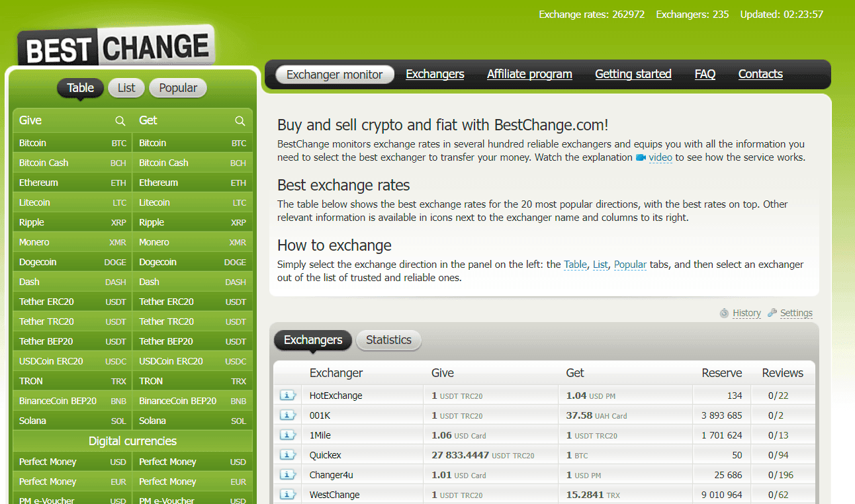Open HotExchange info icon
The width and height of the screenshot is (855, 504).
tap(288, 396)
